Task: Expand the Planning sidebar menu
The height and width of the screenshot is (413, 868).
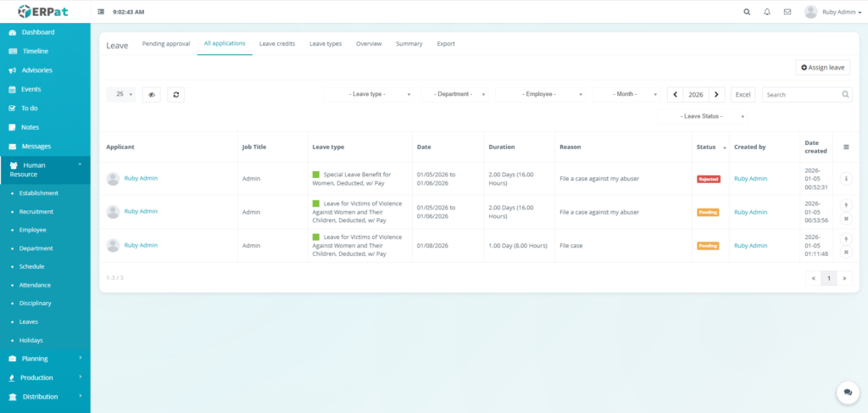Action: [x=45, y=359]
